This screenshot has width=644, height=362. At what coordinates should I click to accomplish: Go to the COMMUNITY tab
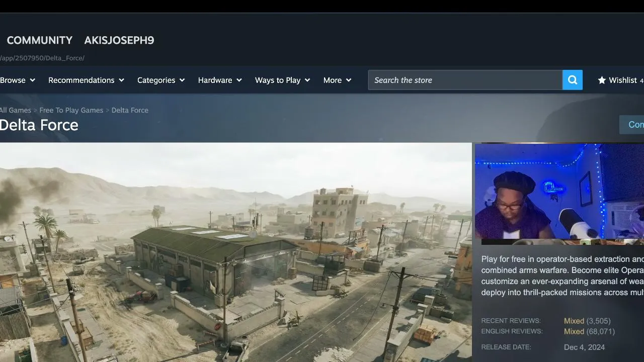[40, 40]
